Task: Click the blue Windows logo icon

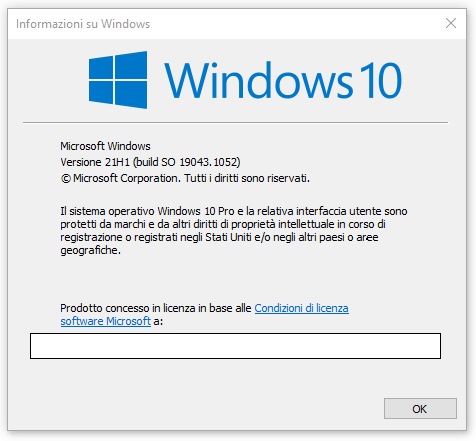Action: click(118, 80)
